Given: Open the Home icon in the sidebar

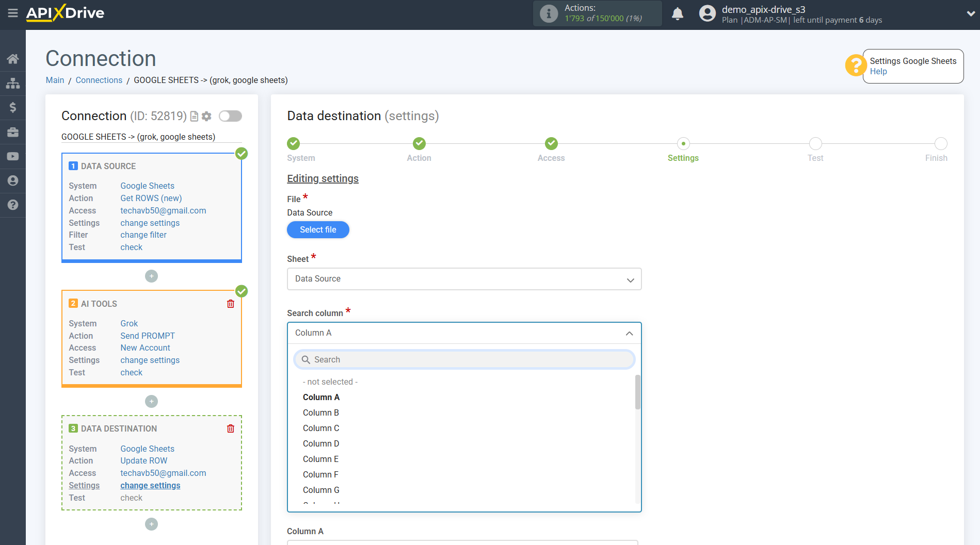Looking at the screenshot, I should (13, 59).
